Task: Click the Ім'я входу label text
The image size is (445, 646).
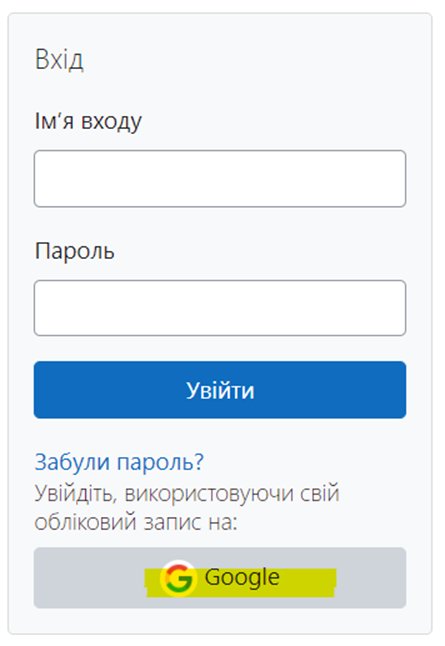Action: (x=88, y=122)
